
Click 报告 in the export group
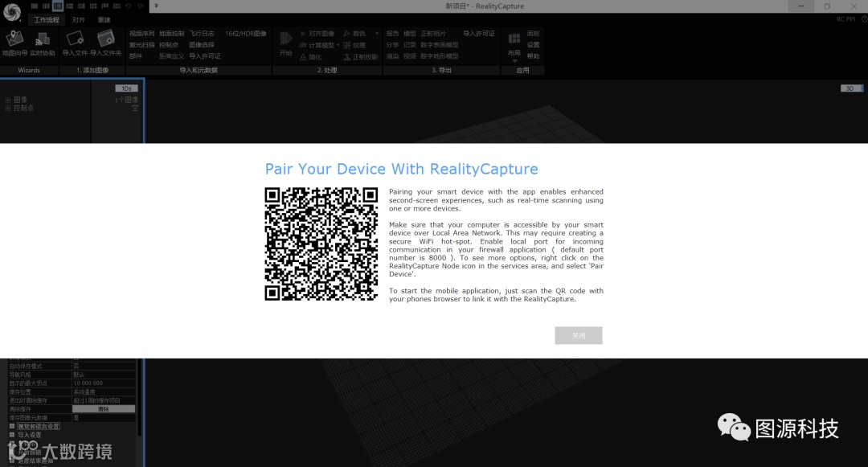click(x=392, y=34)
